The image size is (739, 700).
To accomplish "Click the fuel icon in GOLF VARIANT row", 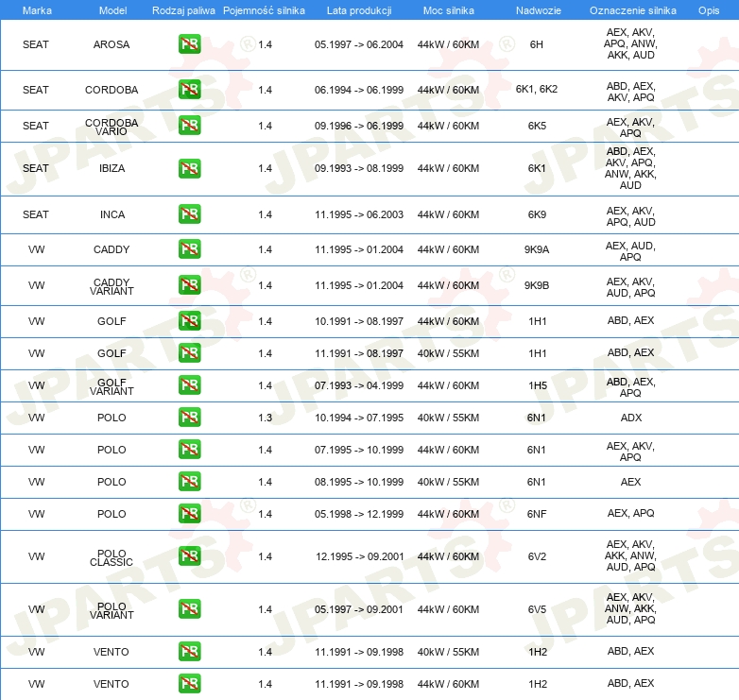I will tap(189, 384).
